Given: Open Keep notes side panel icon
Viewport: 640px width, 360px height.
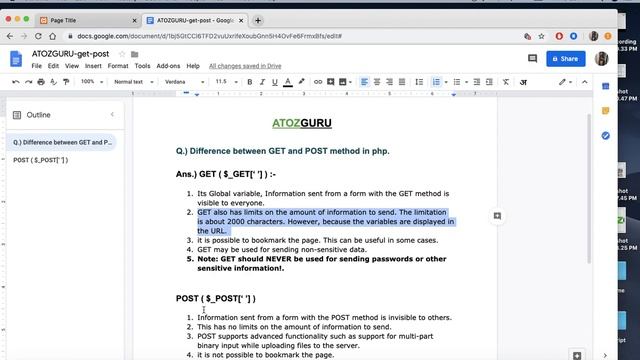Looking at the screenshot, I should (x=606, y=111).
